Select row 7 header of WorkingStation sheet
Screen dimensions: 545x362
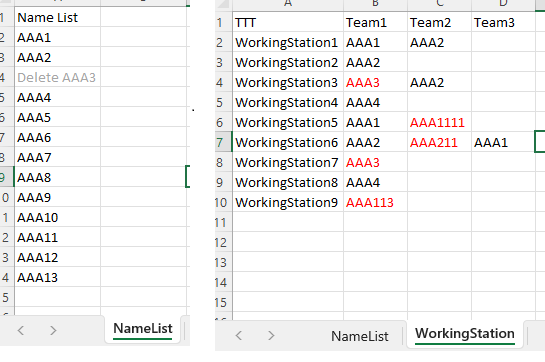click(x=223, y=142)
